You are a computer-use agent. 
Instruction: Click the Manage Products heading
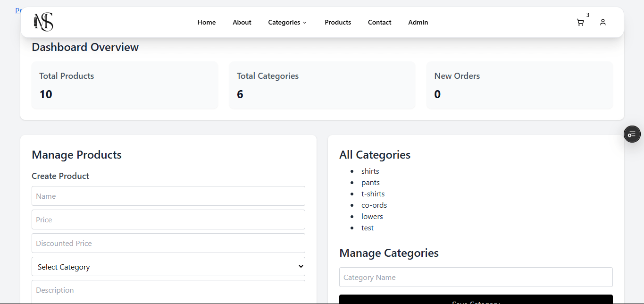click(x=77, y=155)
